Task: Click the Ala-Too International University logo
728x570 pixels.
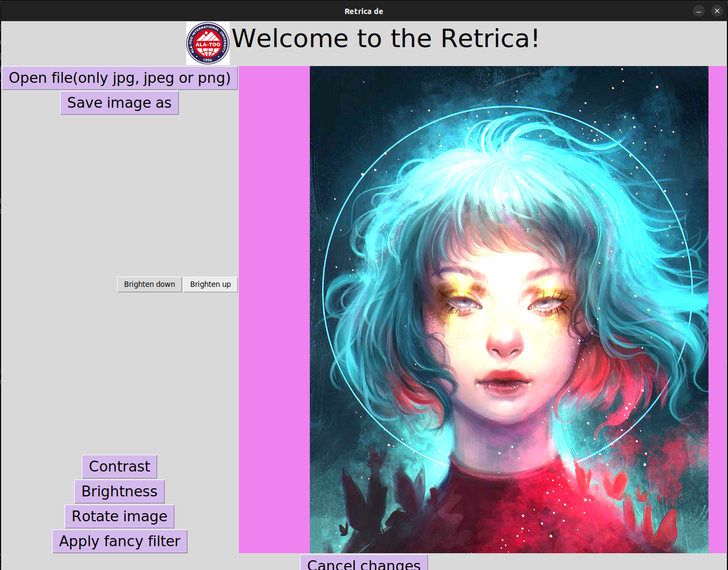Action: [x=207, y=43]
